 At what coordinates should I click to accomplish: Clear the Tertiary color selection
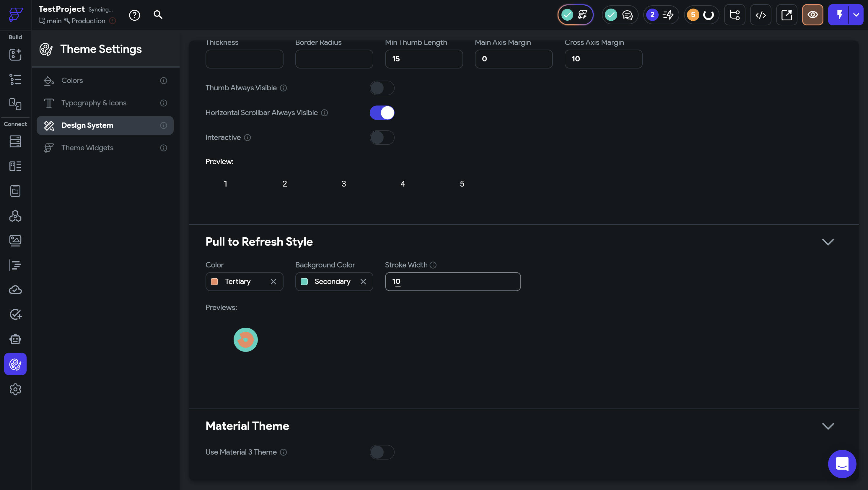click(273, 282)
